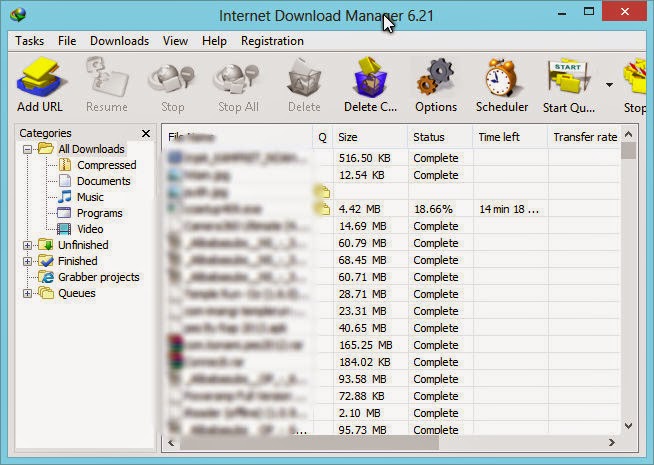Click the horizontal scroll left arrow
The height and width of the screenshot is (465, 654).
pos(171,442)
